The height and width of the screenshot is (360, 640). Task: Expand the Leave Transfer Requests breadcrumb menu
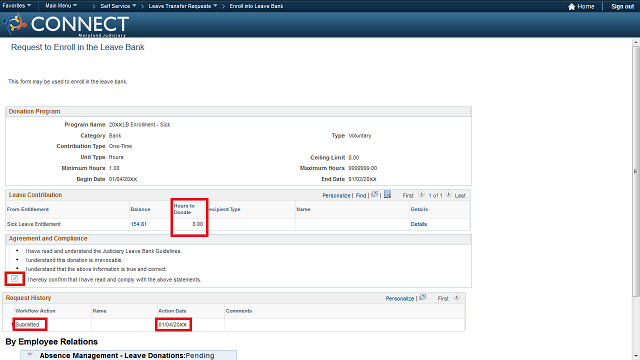[183, 6]
